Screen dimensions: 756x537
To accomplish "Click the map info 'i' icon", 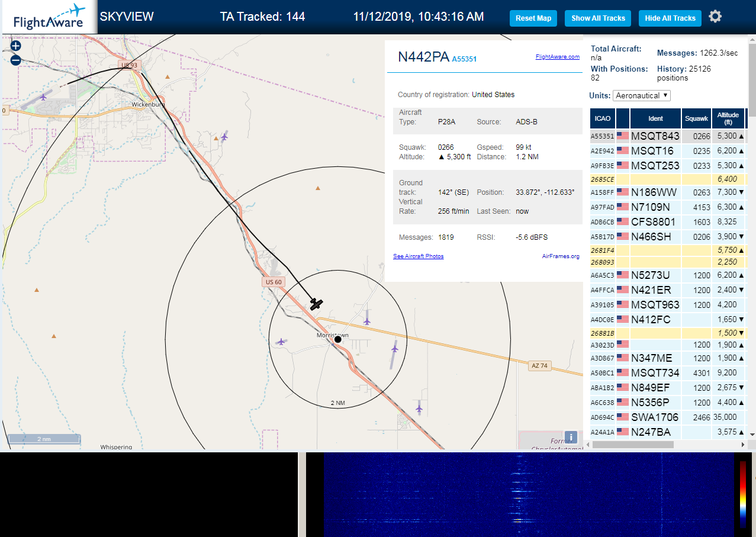I will [571, 438].
